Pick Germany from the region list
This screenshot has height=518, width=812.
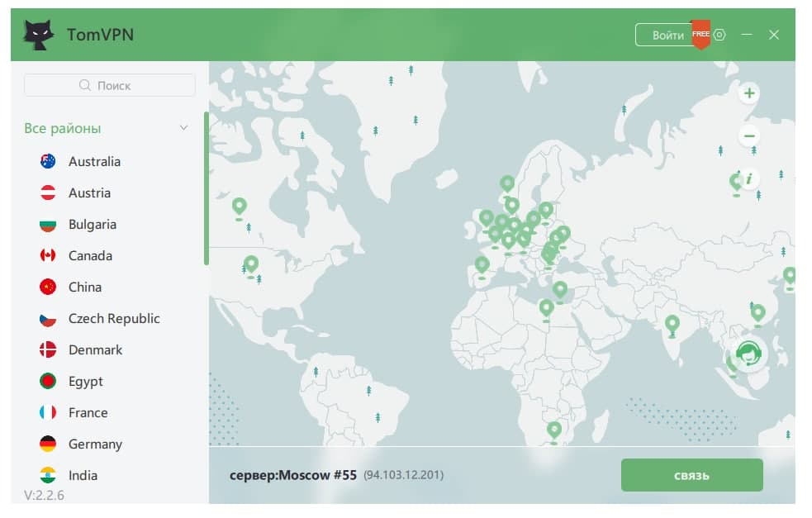95,444
